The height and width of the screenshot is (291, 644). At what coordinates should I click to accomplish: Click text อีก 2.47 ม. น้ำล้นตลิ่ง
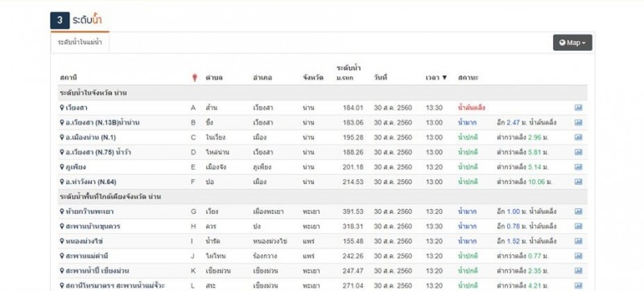point(526,122)
